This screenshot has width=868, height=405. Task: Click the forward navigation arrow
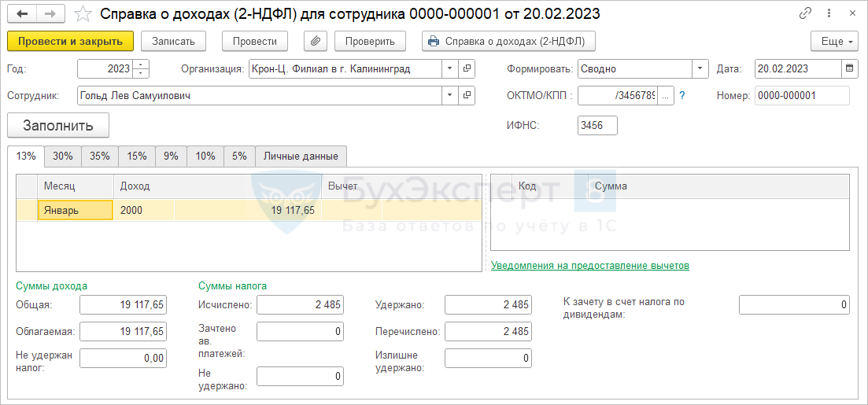tap(50, 14)
